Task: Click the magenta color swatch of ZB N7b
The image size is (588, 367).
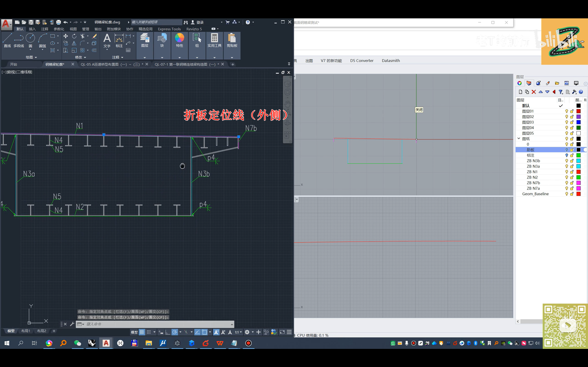Action: 579,183
